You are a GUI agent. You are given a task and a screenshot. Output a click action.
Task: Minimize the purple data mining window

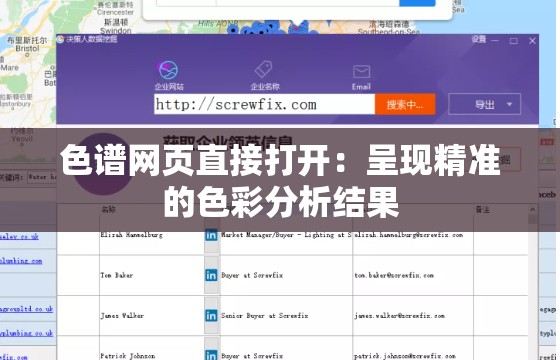(x=495, y=41)
